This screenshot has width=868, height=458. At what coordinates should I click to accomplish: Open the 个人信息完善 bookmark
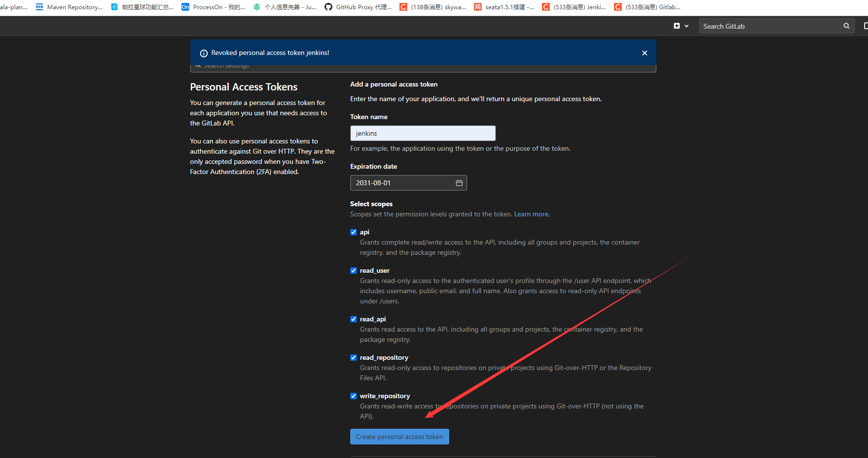285,7
